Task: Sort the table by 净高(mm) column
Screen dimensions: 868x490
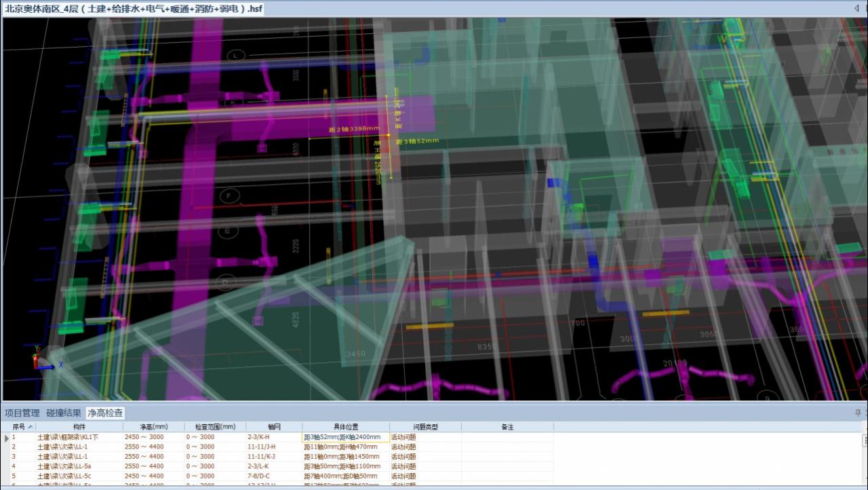Action: 153,427
